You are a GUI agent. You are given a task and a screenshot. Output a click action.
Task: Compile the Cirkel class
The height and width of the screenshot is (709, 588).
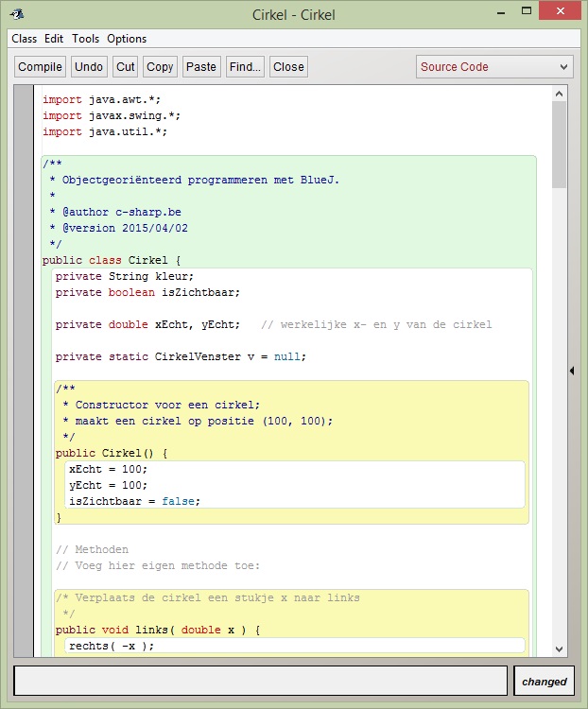[x=40, y=67]
